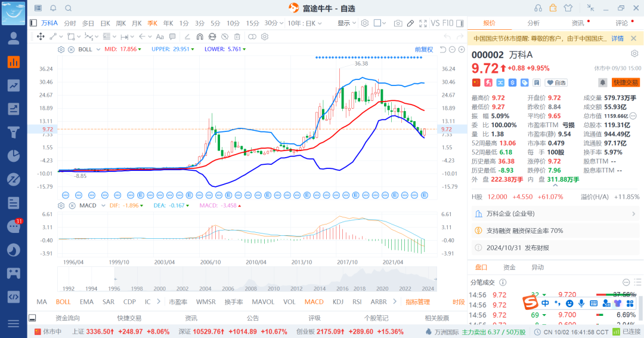The width and height of the screenshot is (644, 338).
Task: Open the game controller sidebar icon
Action: point(14,273)
